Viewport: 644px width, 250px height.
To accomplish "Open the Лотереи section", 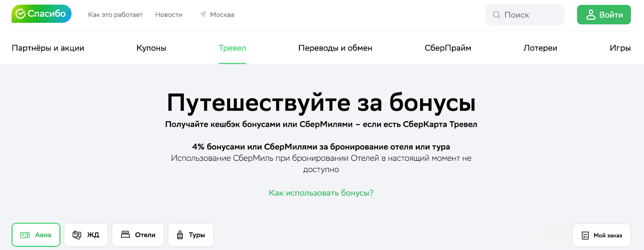I will coord(540,48).
